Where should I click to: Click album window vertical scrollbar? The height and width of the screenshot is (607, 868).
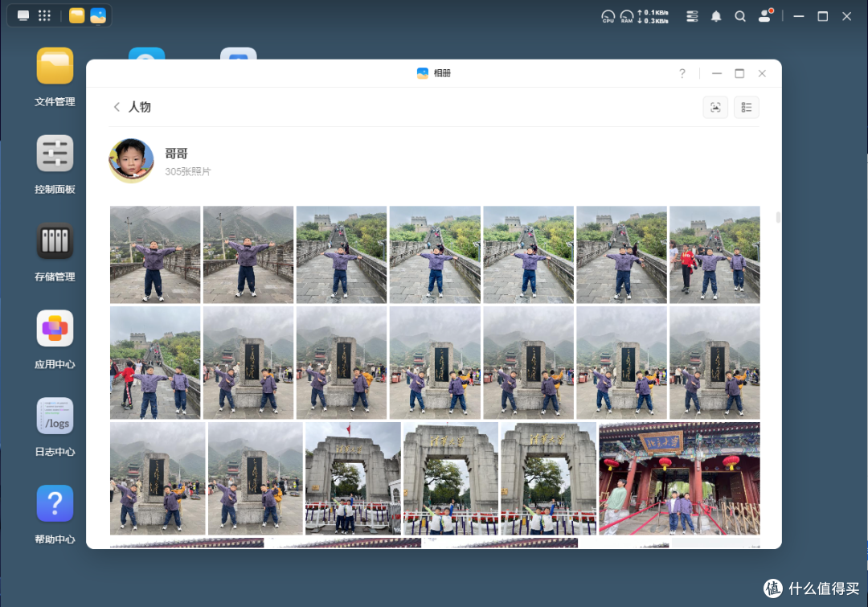point(778,217)
